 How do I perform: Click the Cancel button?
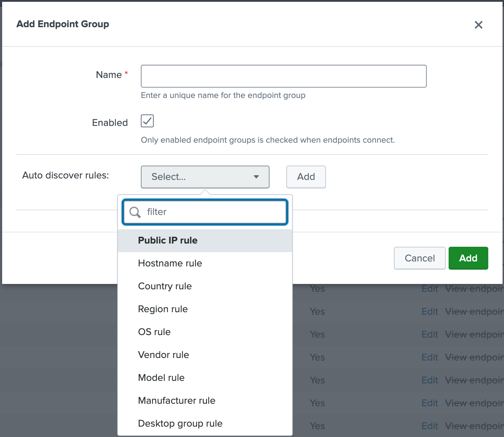click(x=420, y=258)
